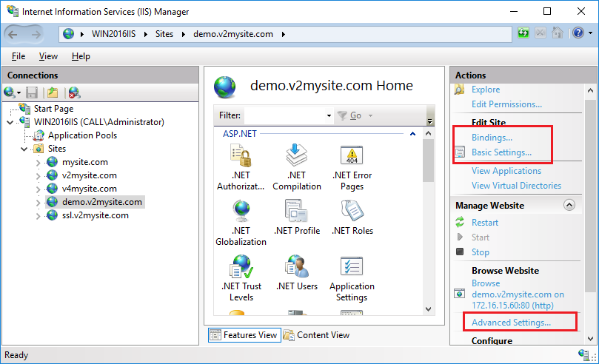Open .NET Globalization feature icon

[241, 211]
